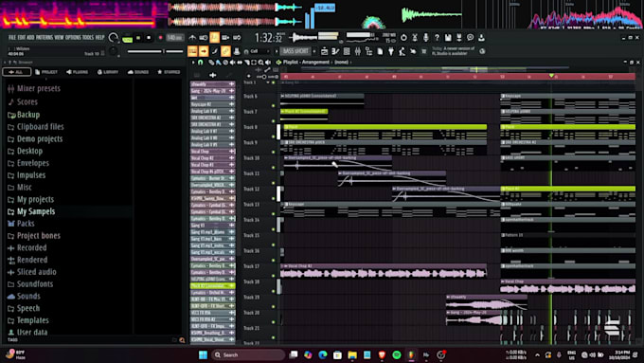Expand the Soundfonts folder

31,284
